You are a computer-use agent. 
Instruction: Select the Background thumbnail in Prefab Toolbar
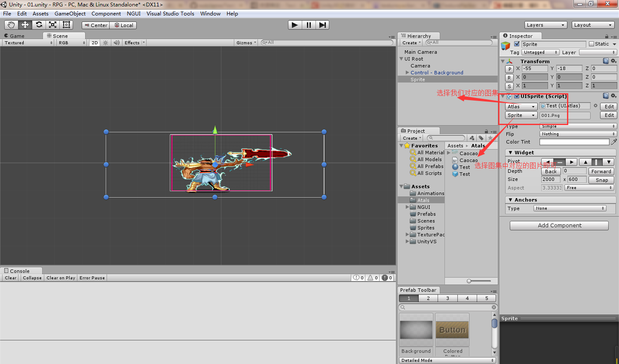tap(416, 330)
